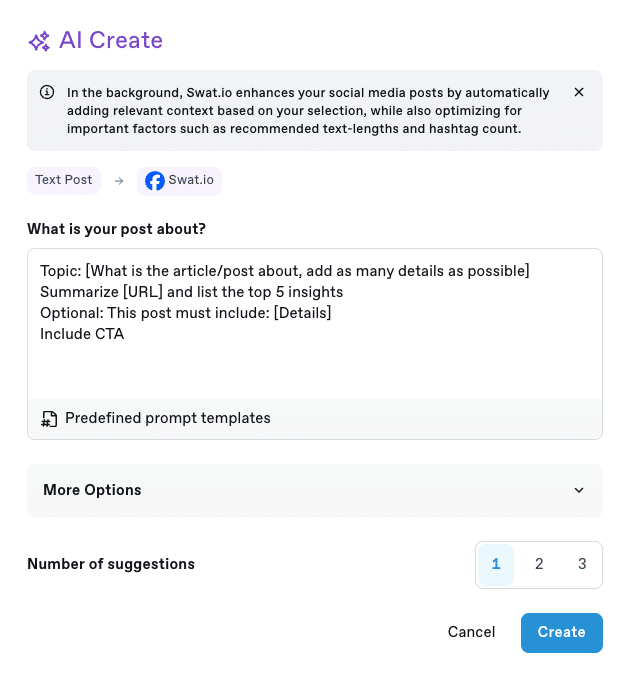Dismiss the info banner with X

(x=579, y=92)
